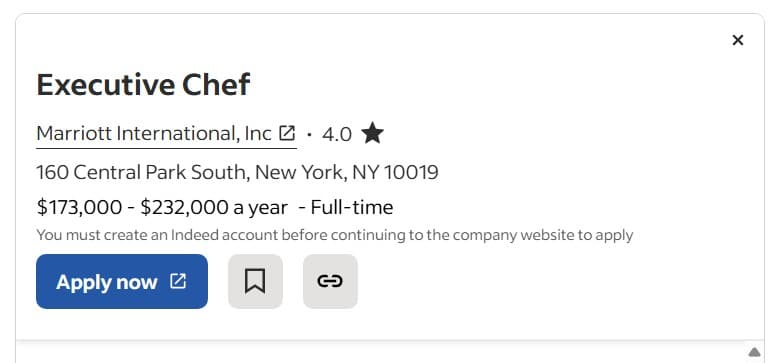Click the New York, NY 10019 text

347,172
